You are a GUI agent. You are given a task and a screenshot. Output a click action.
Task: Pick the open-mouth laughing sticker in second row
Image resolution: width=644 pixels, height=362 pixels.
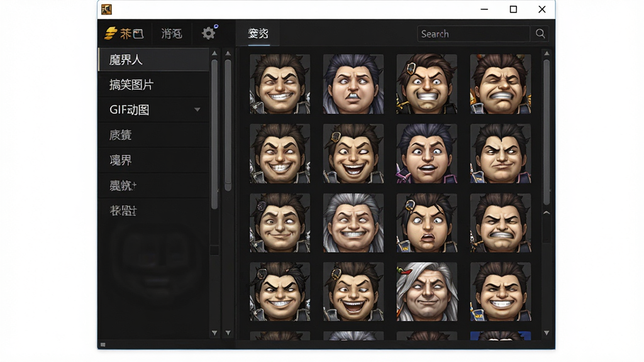tap(353, 153)
